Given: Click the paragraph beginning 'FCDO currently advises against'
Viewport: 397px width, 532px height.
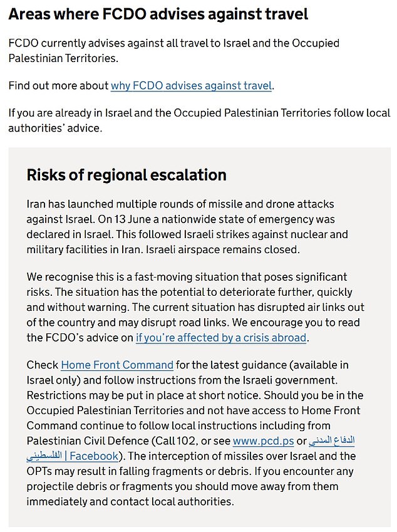Looking at the screenshot, I should click(174, 51).
